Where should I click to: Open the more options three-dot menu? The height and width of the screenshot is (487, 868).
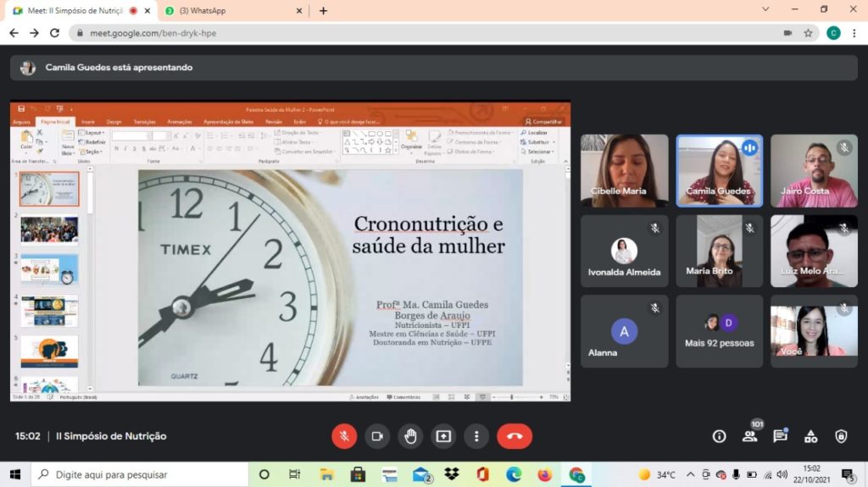click(x=476, y=436)
